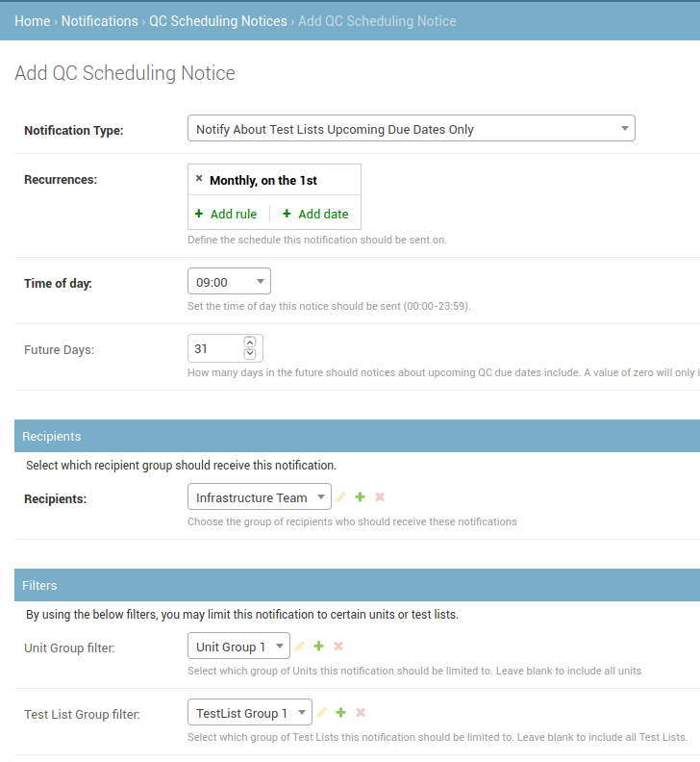Select the 'Monthly, on the 1st' rule text
The width and height of the screenshot is (700, 762).
263,181
